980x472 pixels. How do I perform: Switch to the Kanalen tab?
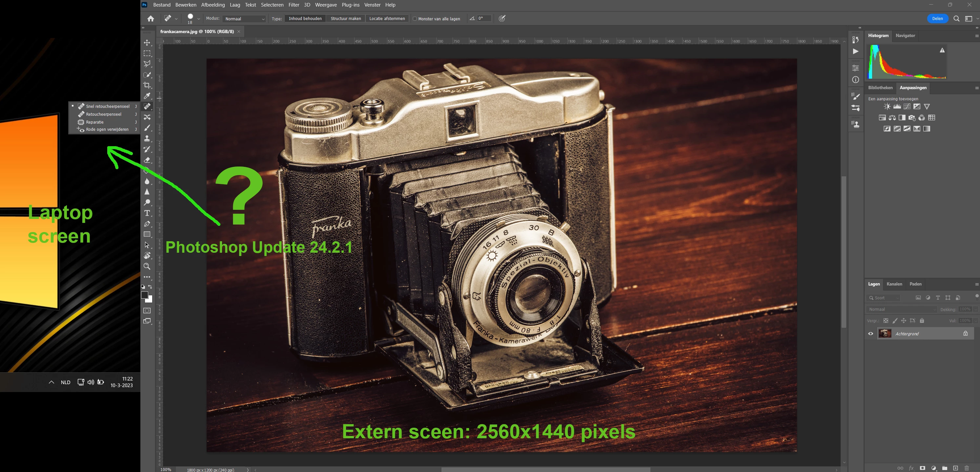click(x=894, y=284)
